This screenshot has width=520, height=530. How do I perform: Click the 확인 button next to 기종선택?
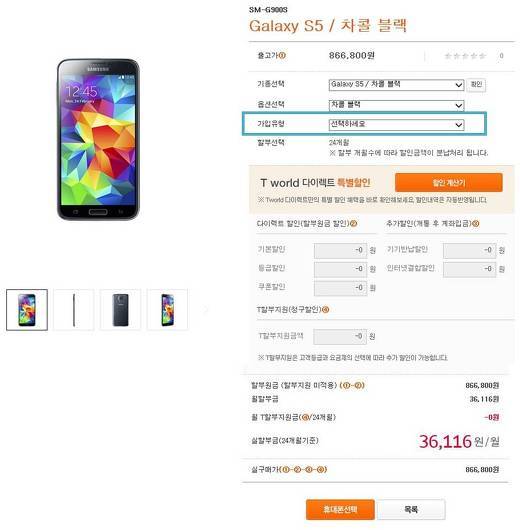coord(476,85)
